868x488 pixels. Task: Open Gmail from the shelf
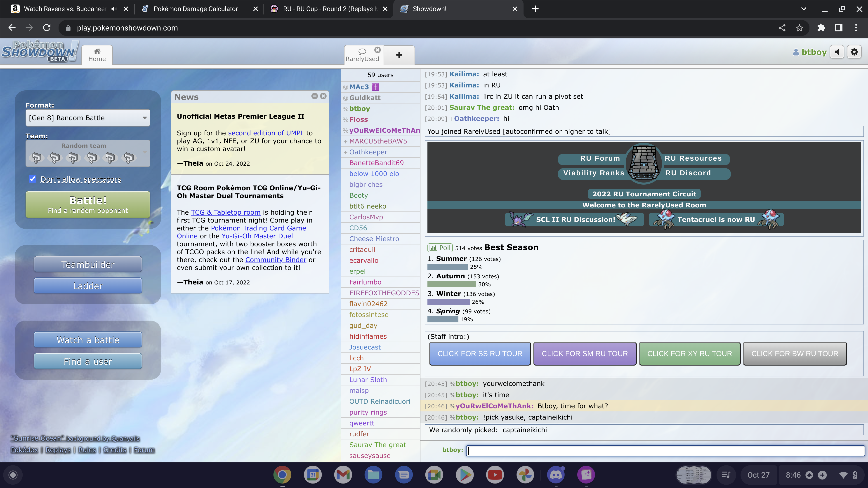343,475
